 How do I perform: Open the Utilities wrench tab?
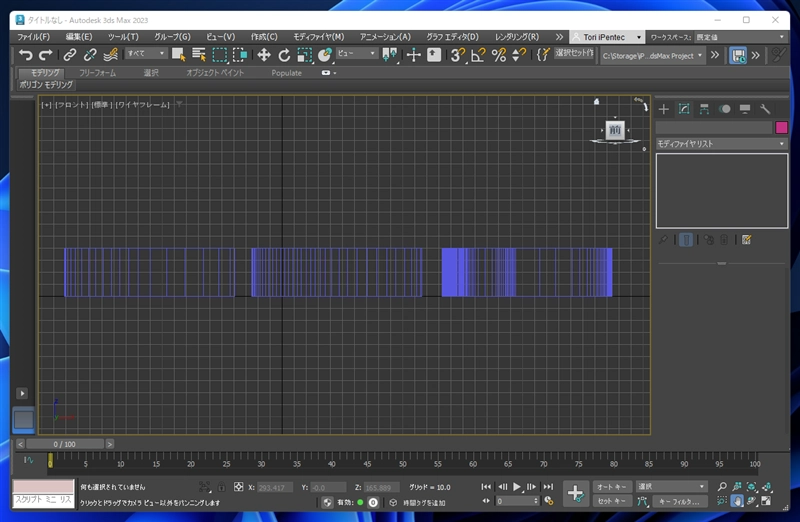click(765, 109)
